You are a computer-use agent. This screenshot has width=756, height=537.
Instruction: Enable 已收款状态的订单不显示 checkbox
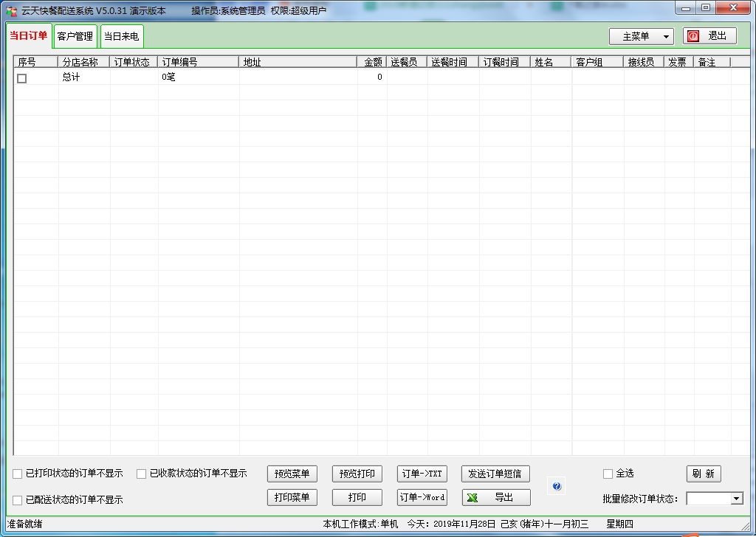point(142,474)
